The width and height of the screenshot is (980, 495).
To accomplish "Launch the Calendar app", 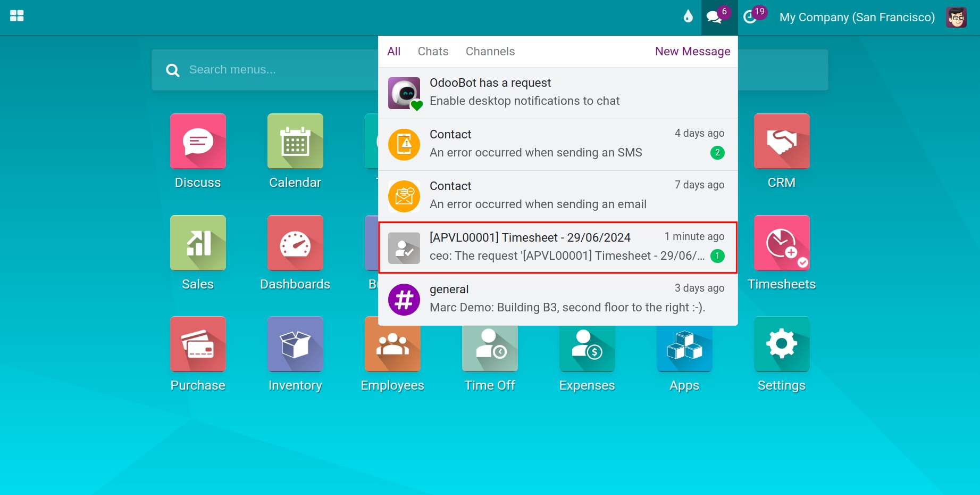I will [295, 141].
